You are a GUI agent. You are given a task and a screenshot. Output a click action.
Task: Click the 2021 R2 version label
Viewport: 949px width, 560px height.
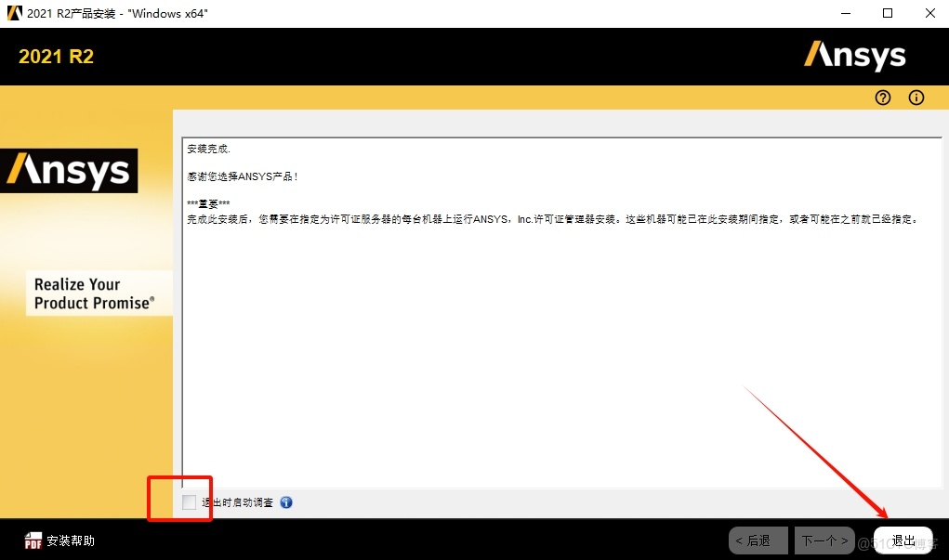(x=55, y=57)
